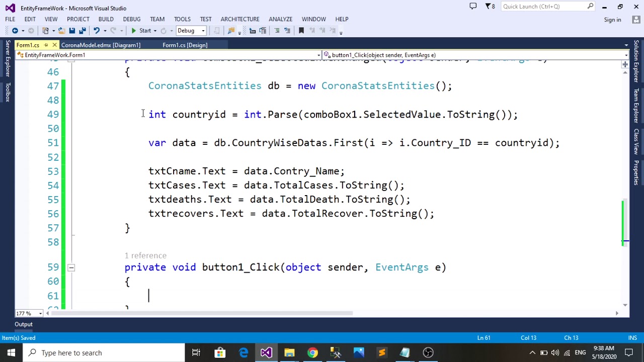This screenshot has width=644, height=362.
Task: Open the Class View side tab
Action: click(x=636, y=142)
